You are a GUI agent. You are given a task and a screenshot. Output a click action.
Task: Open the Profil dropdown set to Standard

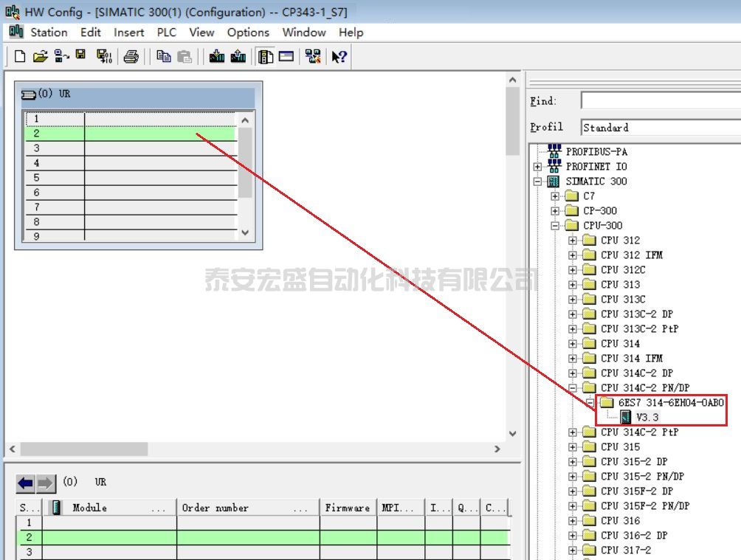pyautogui.click(x=660, y=128)
